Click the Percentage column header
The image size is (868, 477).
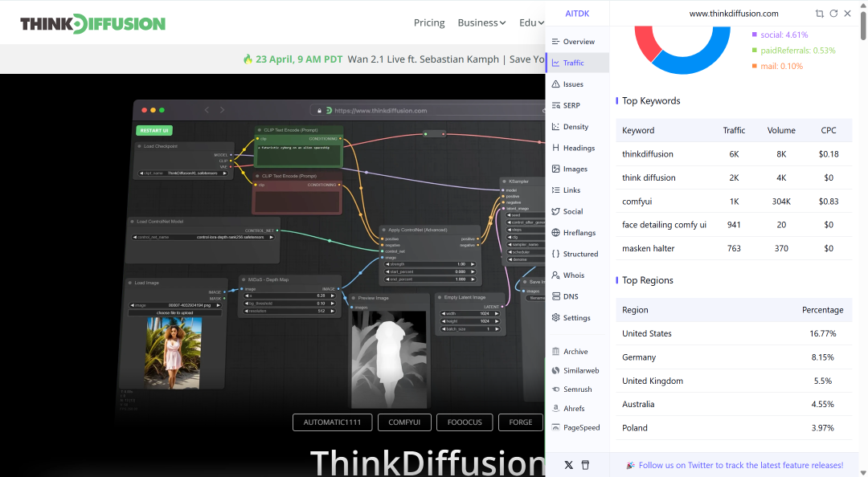pos(823,310)
